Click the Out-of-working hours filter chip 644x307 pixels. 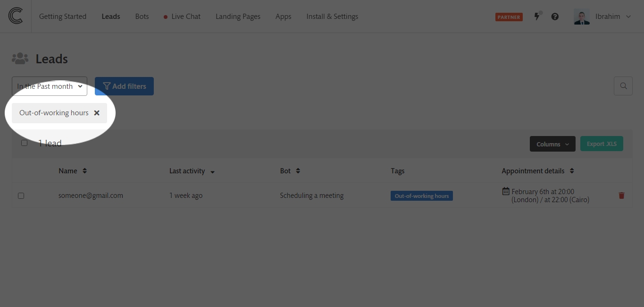pos(59,113)
